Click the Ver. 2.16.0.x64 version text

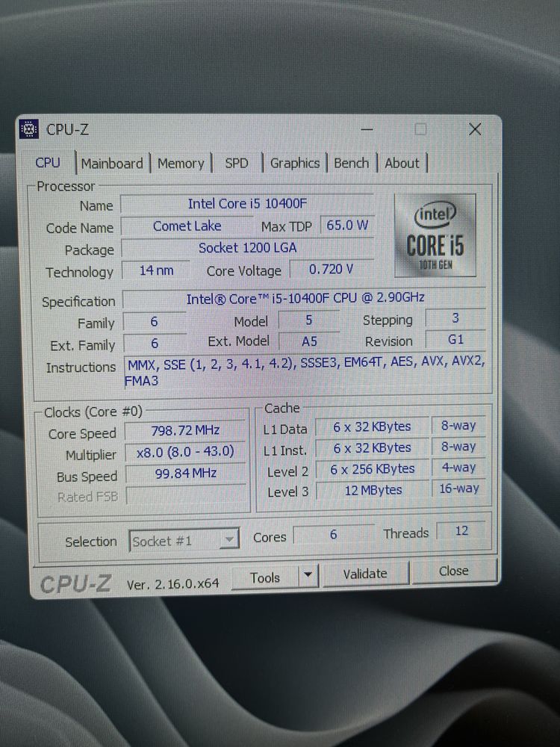point(173,583)
